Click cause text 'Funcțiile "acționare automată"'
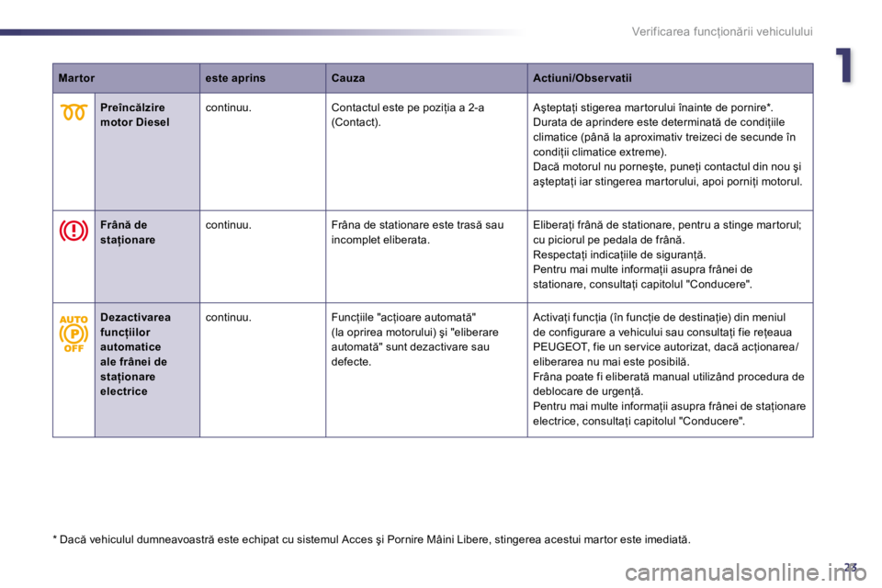Image resolution: width=882 pixels, height=588 pixels. [x=404, y=317]
